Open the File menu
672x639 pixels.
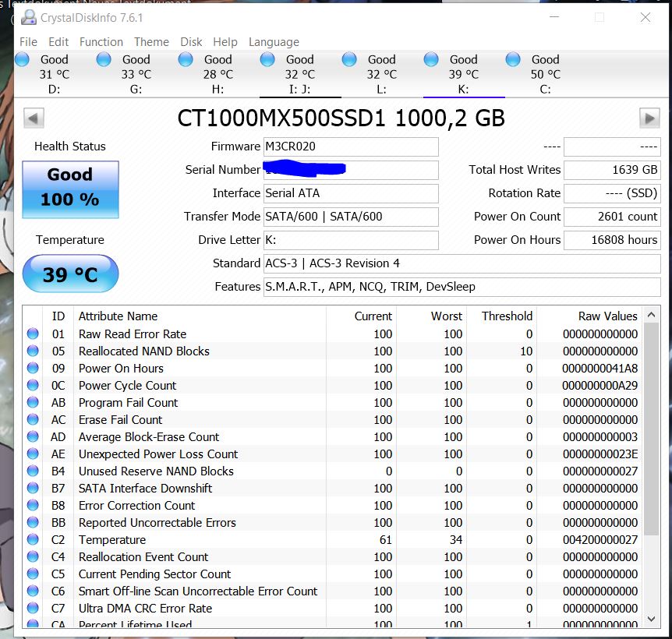(28, 42)
